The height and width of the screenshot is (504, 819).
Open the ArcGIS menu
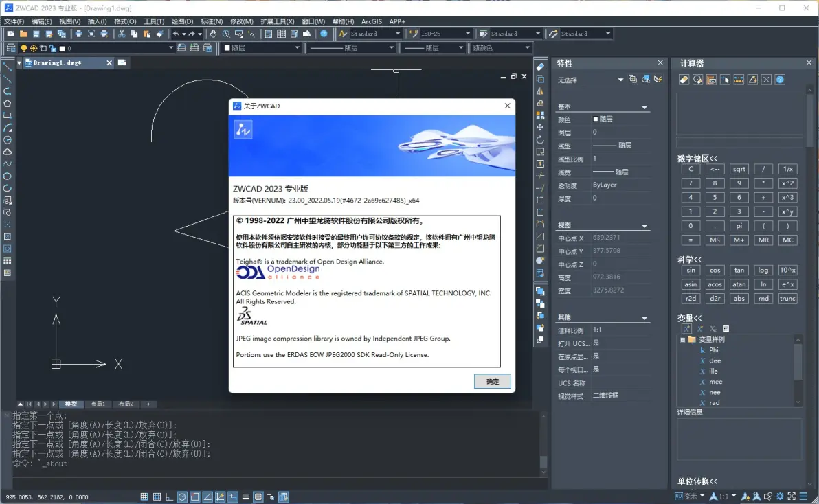[372, 21]
